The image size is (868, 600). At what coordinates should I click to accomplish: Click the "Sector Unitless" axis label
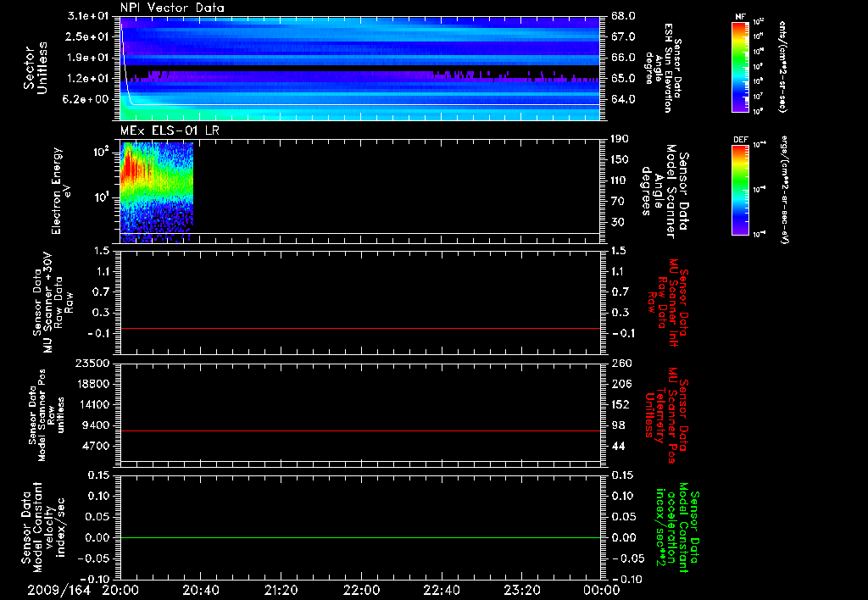coord(36,68)
